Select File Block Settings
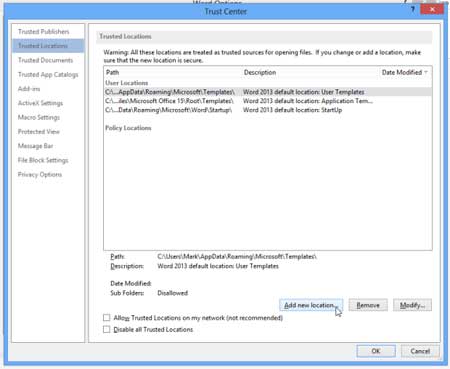The height and width of the screenshot is (369, 450). click(x=43, y=160)
